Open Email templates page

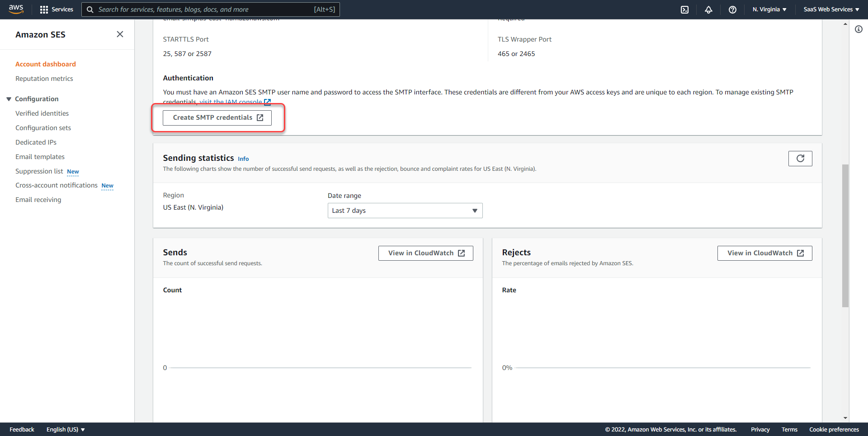pyautogui.click(x=40, y=157)
